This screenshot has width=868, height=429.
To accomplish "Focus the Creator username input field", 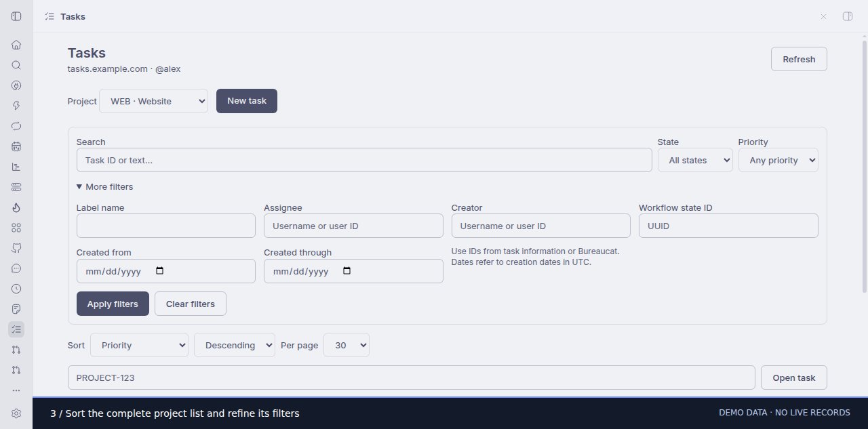I will [541, 226].
